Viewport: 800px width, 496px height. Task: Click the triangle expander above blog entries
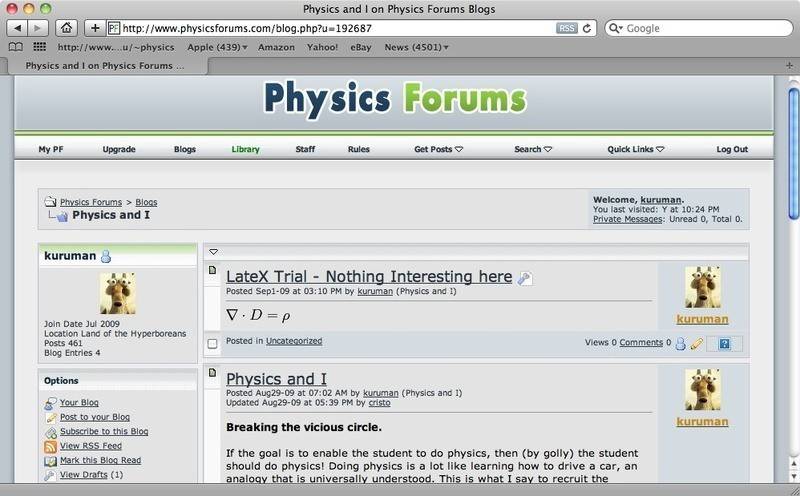[214, 252]
